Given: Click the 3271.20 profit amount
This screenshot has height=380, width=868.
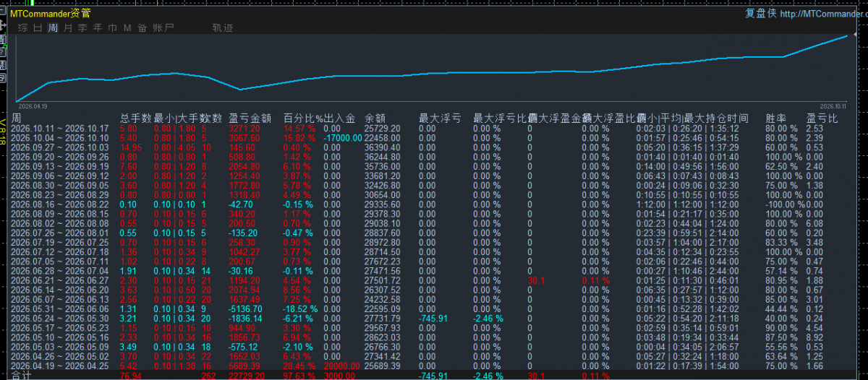Looking at the screenshot, I should click(x=244, y=129).
